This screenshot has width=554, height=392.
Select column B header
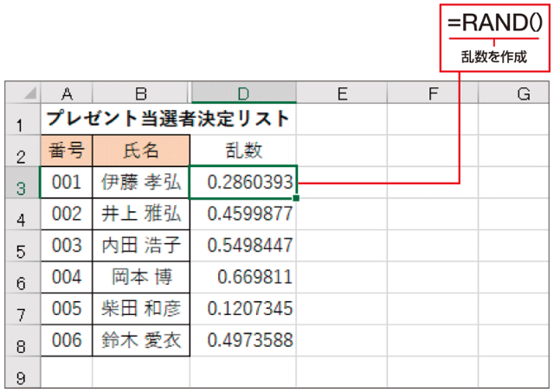point(141,93)
